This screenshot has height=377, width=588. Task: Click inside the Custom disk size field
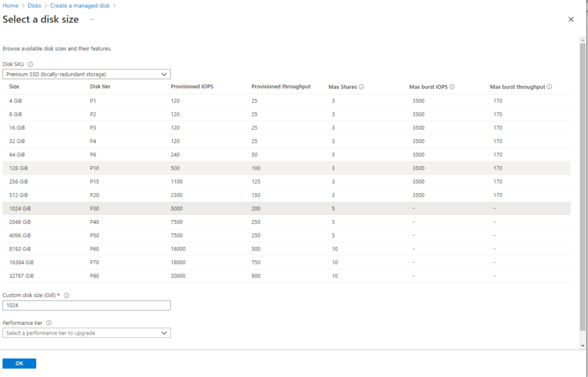click(x=86, y=305)
